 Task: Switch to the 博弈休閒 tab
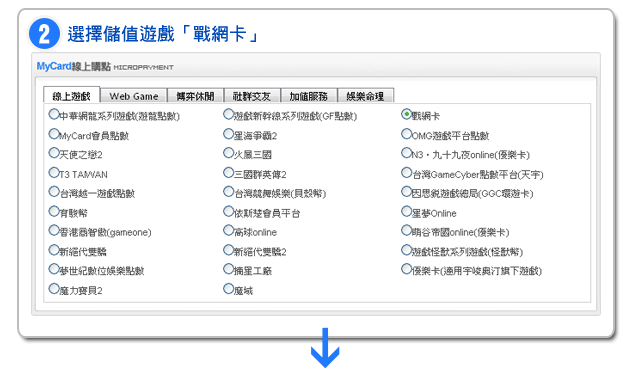[x=195, y=96]
